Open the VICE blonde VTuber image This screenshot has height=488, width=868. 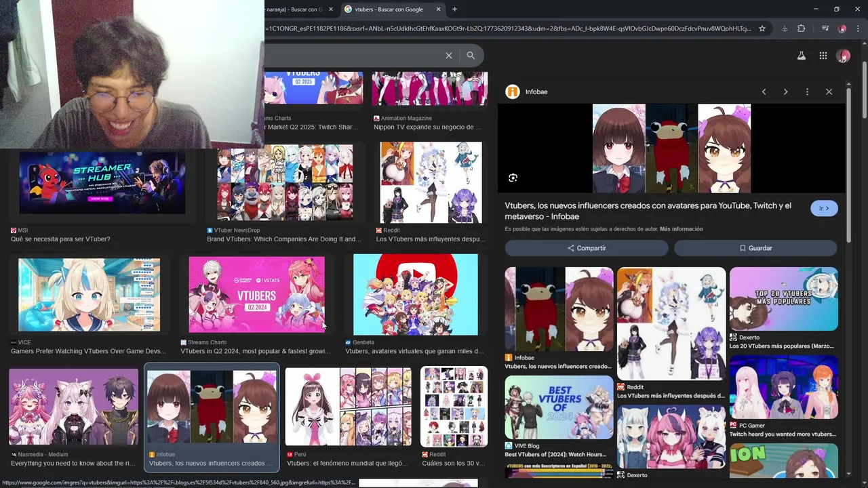click(x=90, y=295)
